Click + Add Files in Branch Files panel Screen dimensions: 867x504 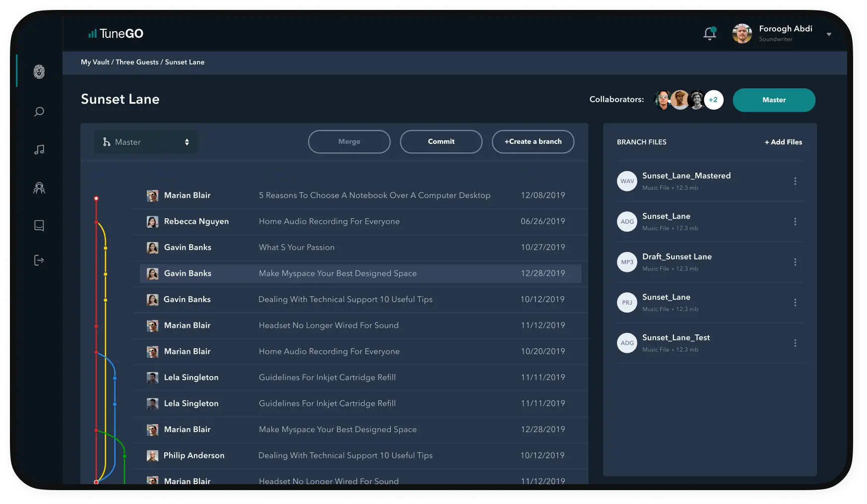[783, 142]
